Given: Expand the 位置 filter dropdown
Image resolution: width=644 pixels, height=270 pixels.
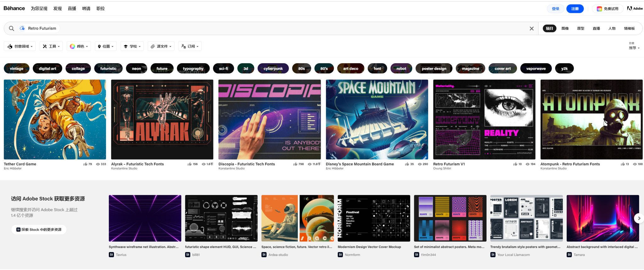Looking at the screenshot, I should click(x=106, y=46).
